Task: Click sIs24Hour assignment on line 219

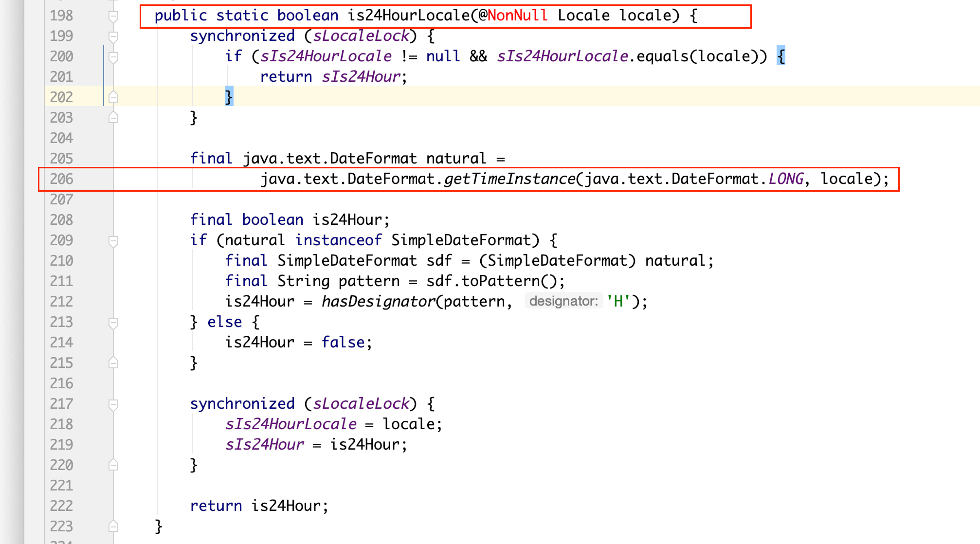Action: pos(265,445)
